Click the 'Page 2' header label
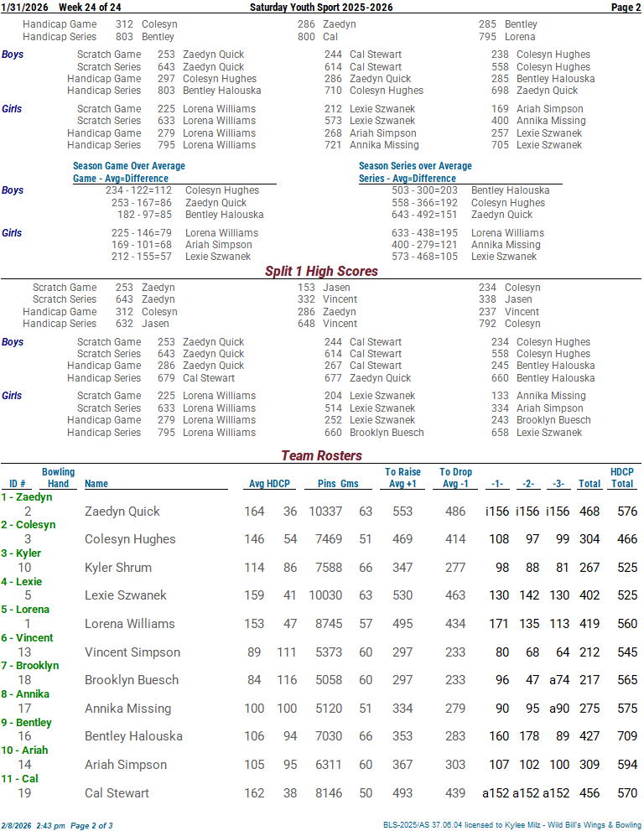This screenshot has height=831, width=644. [626, 8]
